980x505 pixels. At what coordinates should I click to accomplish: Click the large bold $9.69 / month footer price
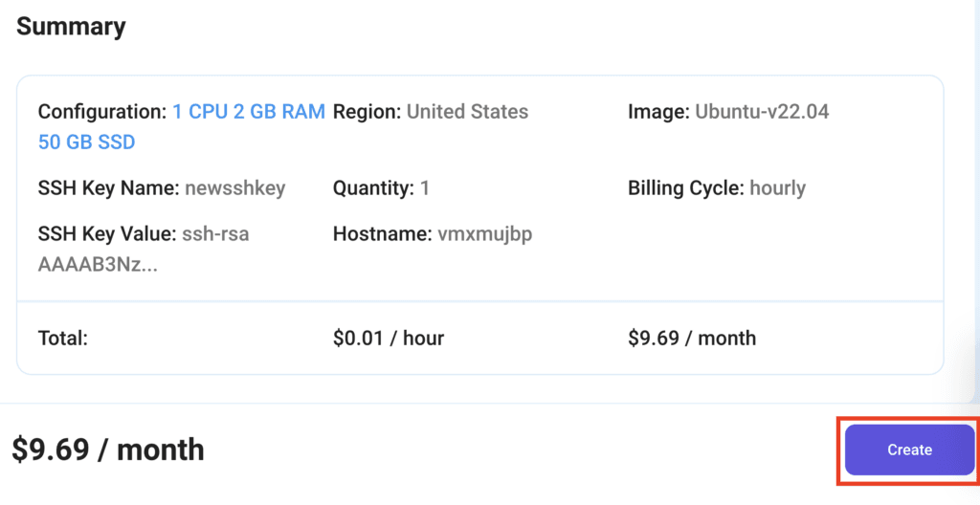pos(108,449)
